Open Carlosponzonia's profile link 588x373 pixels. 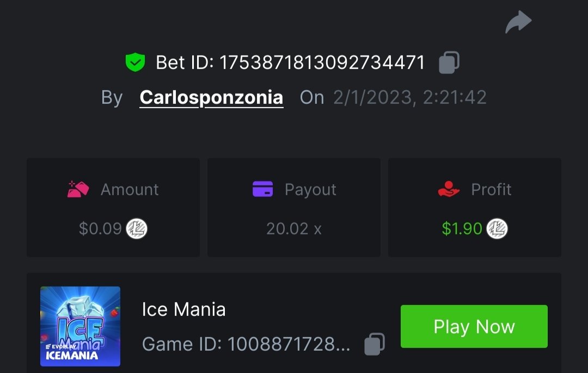point(211,97)
